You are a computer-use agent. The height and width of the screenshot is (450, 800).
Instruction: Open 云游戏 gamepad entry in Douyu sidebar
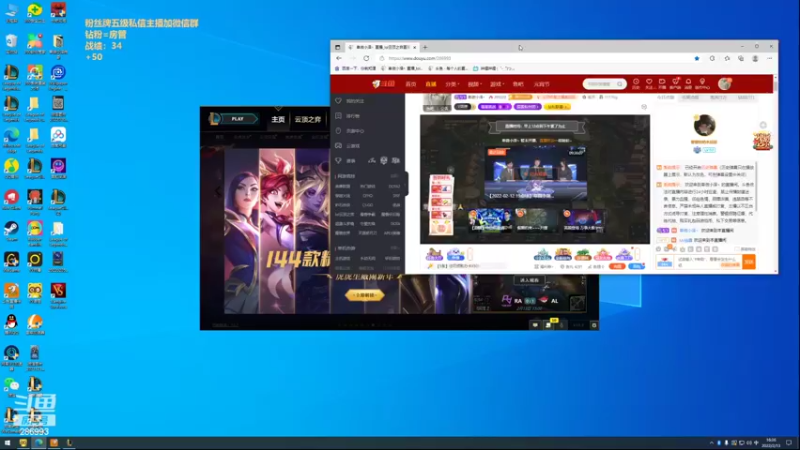(x=348, y=145)
